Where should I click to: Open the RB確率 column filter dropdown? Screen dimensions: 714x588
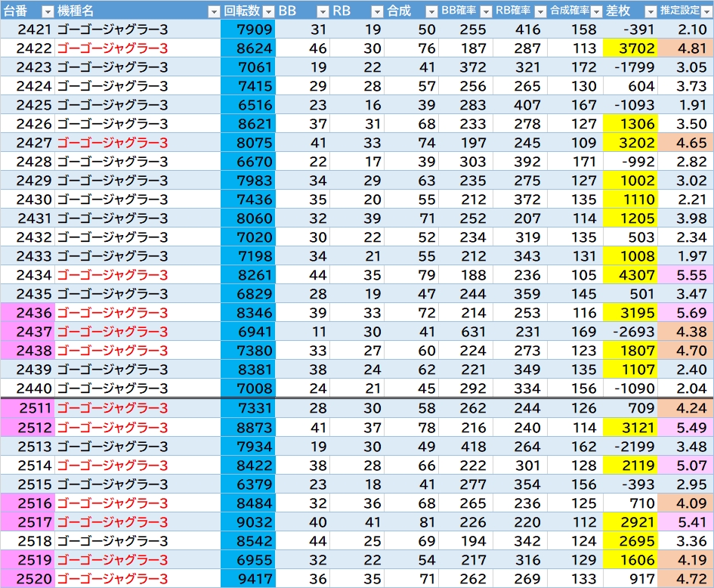tap(540, 11)
